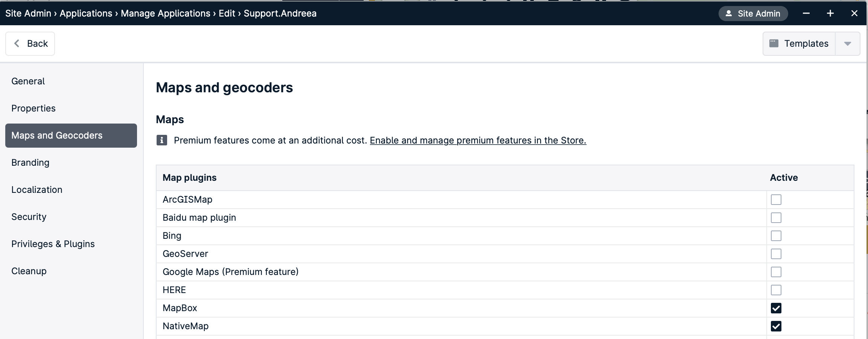Open Privileges & Plugins section

pyautogui.click(x=71, y=244)
